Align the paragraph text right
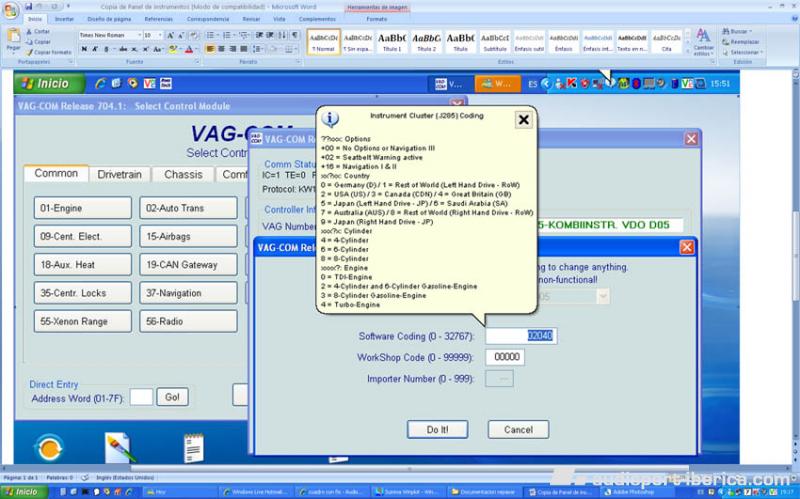800x499 pixels. [233, 49]
